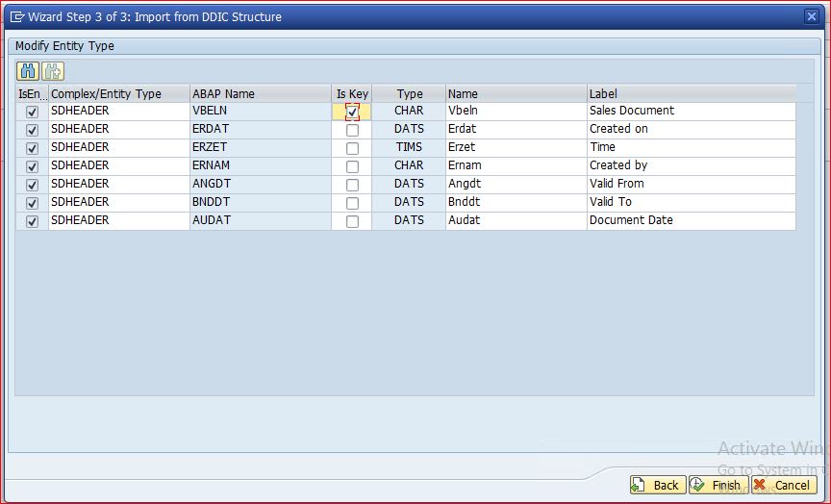Image resolution: width=831 pixels, height=504 pixels.
Task: Select the ANGDT ABAP Name cell
Action: pos(260,184)
